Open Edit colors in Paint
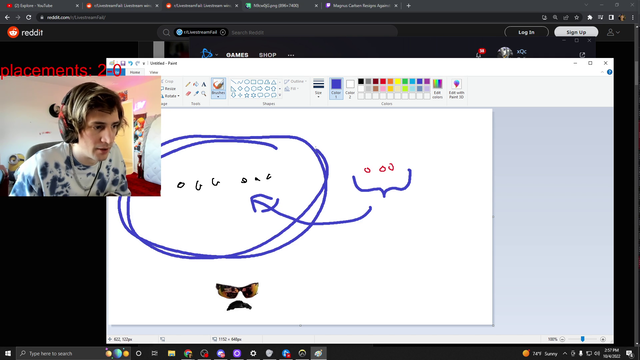The image size is (640, 360). click(437, 89)
